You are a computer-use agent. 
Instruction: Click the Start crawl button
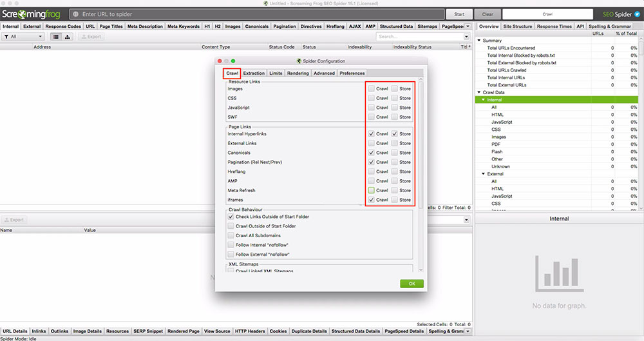pos(459,14)
